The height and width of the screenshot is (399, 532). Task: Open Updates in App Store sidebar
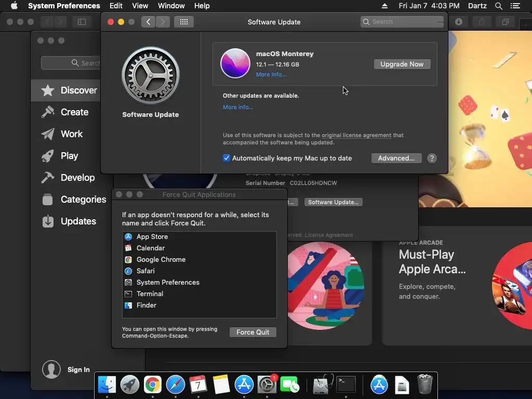coord(69,221)
